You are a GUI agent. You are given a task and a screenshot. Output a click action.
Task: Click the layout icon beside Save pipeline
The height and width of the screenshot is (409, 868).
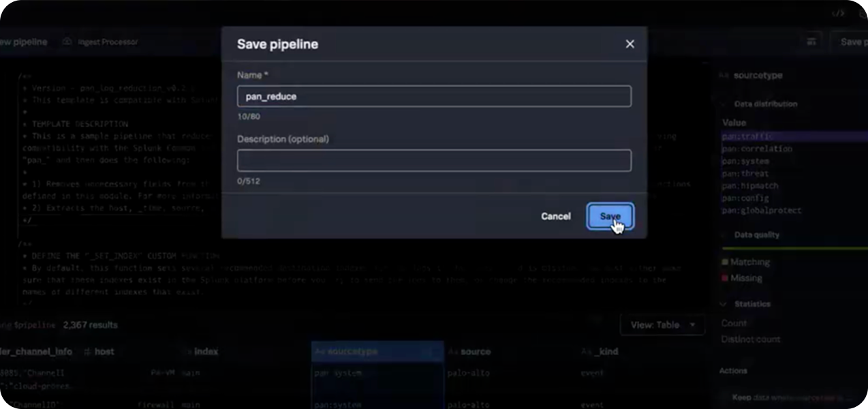tap(811, 42)
